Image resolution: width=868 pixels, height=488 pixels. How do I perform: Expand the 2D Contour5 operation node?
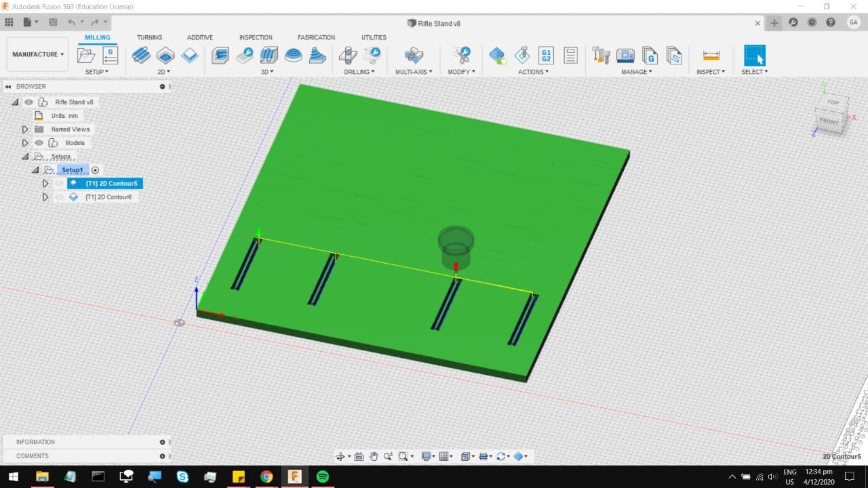point(45,183)
